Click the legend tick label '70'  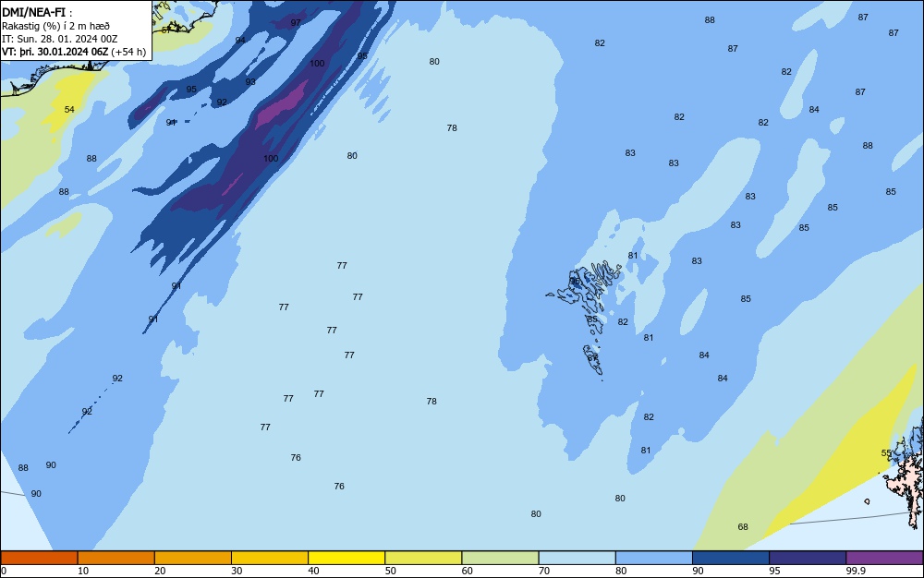(x=544, y=571)
